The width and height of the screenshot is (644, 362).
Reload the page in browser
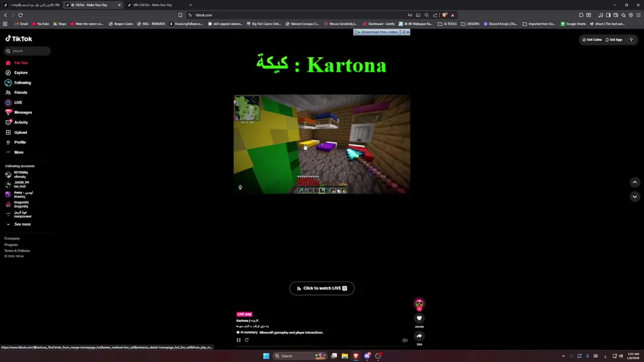click(x=21, y=15)
